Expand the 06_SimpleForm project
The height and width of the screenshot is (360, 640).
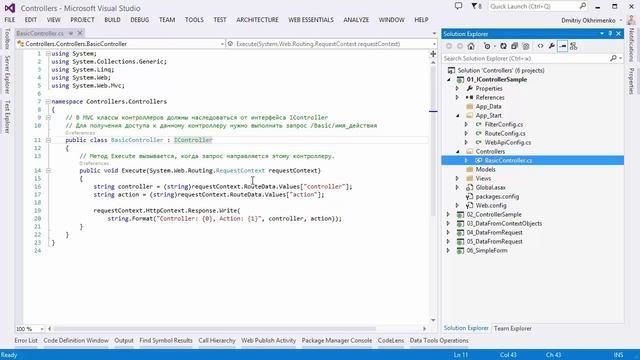tap(449, 250)
